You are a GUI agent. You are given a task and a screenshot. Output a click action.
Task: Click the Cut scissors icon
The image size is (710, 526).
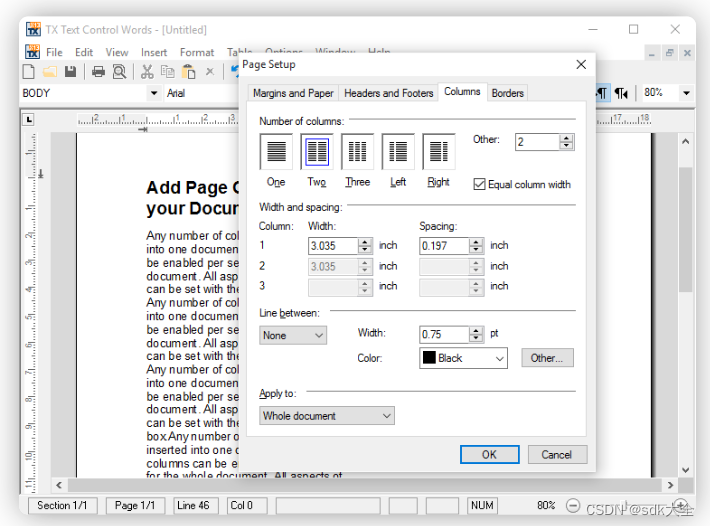tap(147, 71)
